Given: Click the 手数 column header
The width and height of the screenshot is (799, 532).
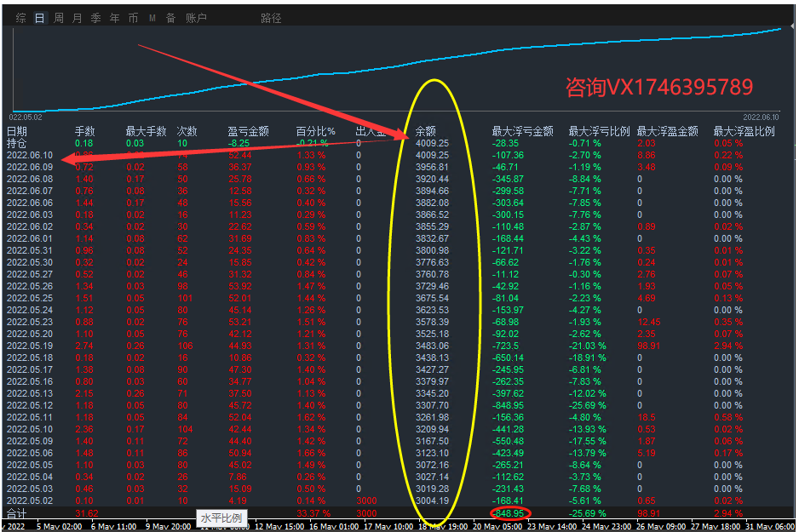Looking at the screenshot, I should click(85, 131).
